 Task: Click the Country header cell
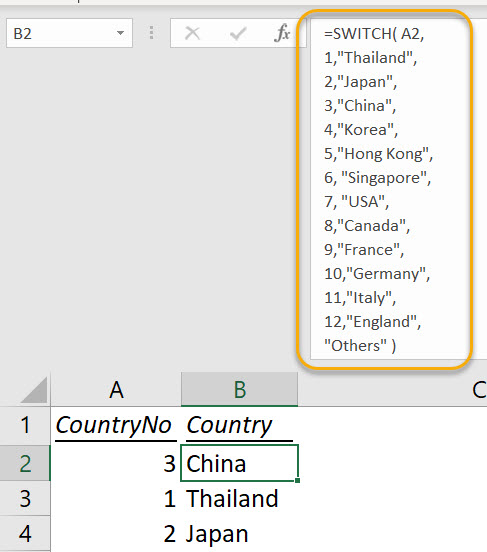[239, 426]
